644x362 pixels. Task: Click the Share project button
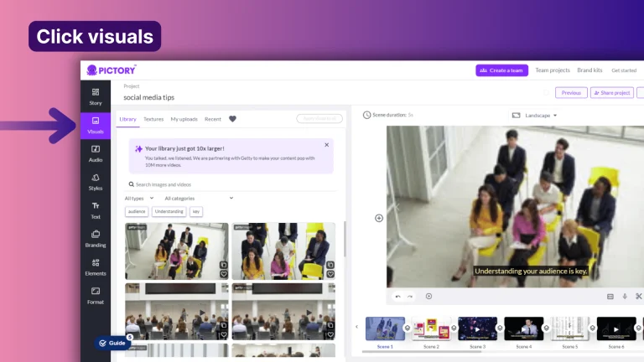[x=611, y=93]
